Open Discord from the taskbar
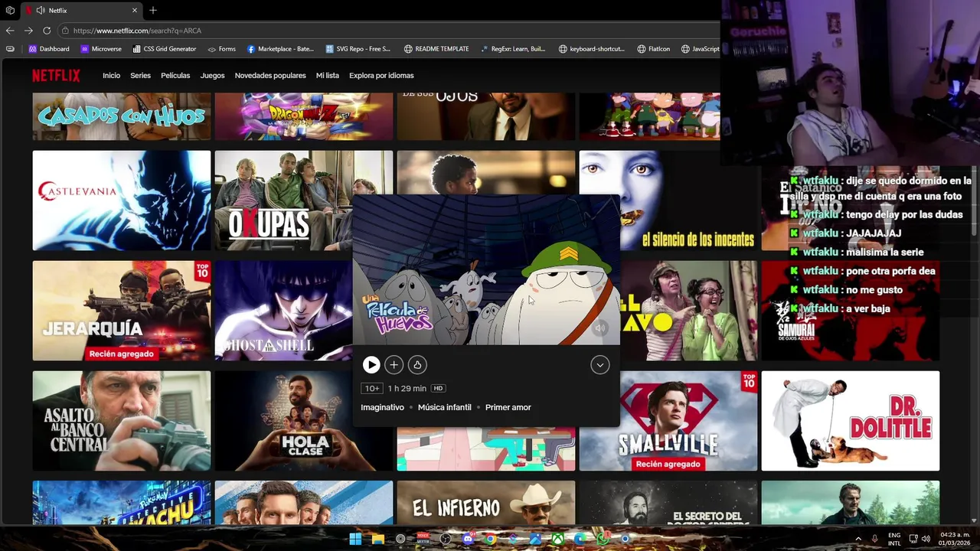980x551 pixels. tap(468, 539)
